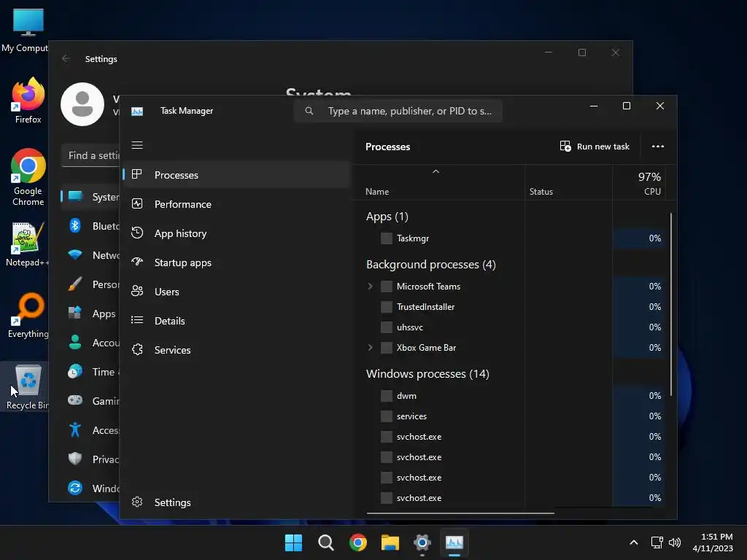This screenshot has height=560, width=747.
Task: Click the user account avatar in Settings
Action: point(82,104)
